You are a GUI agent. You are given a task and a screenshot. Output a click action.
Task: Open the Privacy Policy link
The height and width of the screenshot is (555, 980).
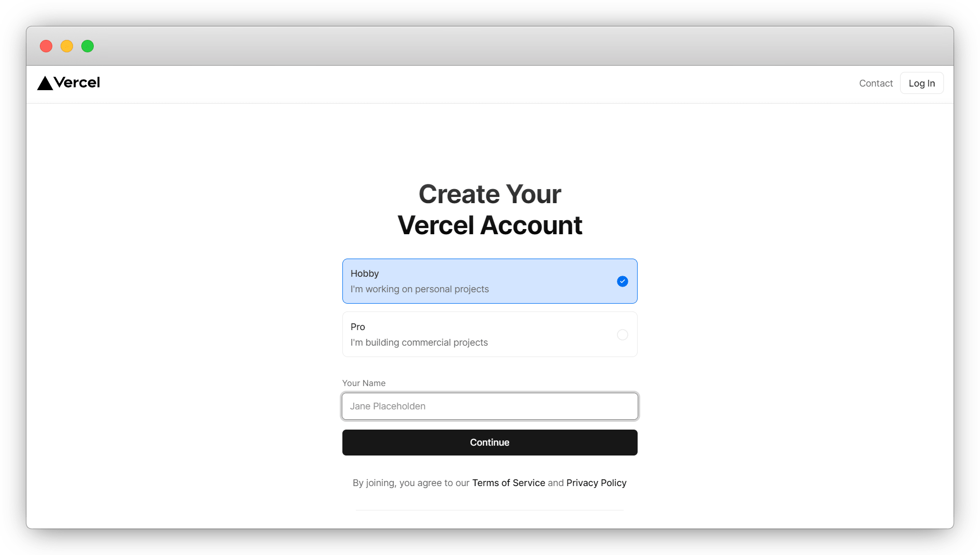596,483
